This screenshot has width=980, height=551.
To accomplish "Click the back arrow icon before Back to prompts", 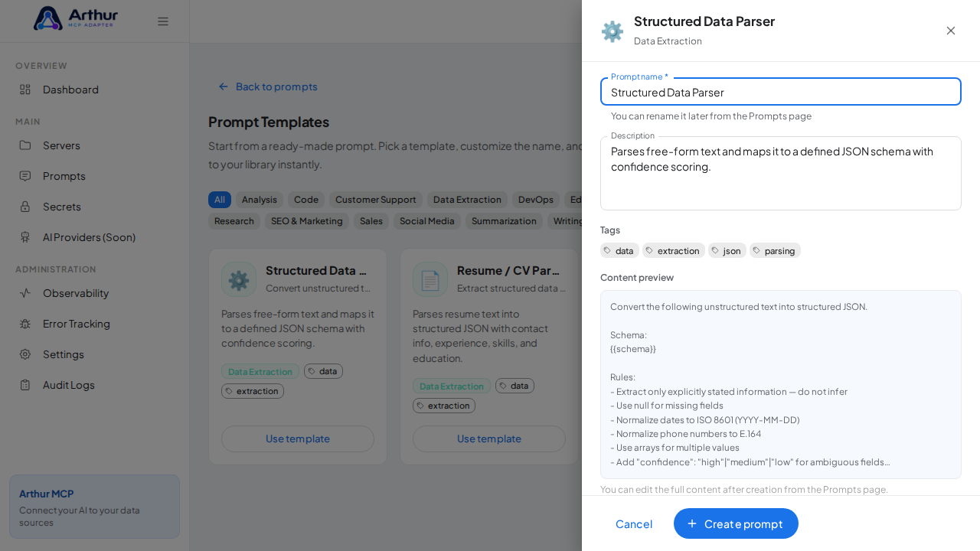I will pos(224,86).
